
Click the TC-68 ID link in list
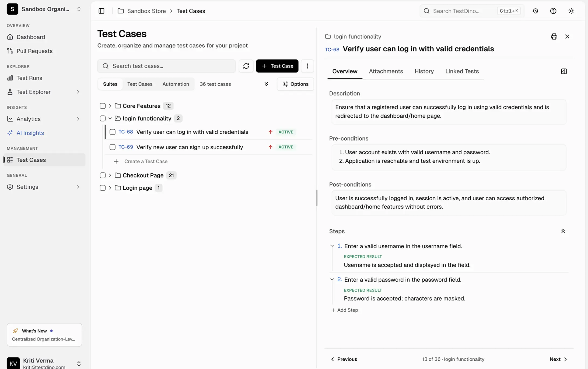coord(126,132)
